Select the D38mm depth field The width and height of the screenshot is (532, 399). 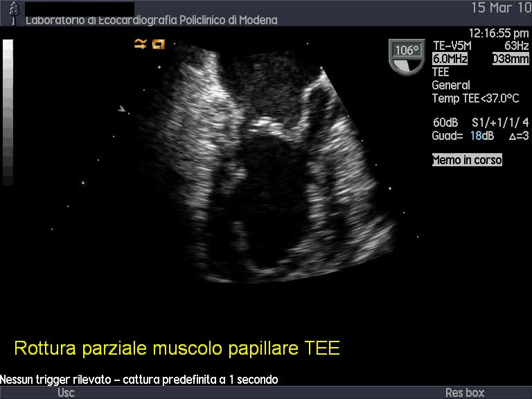pos(511,59)
